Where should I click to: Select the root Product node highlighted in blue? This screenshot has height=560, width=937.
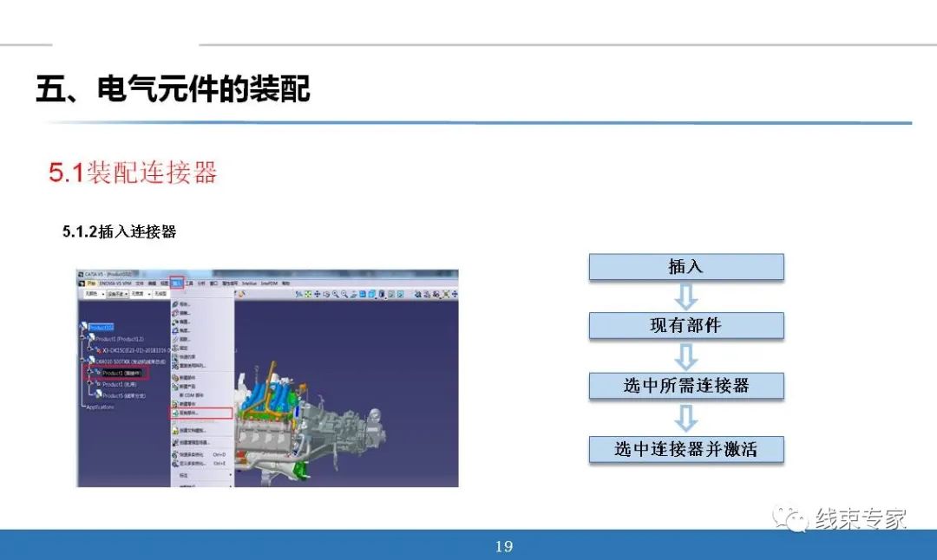click(101, 327)
